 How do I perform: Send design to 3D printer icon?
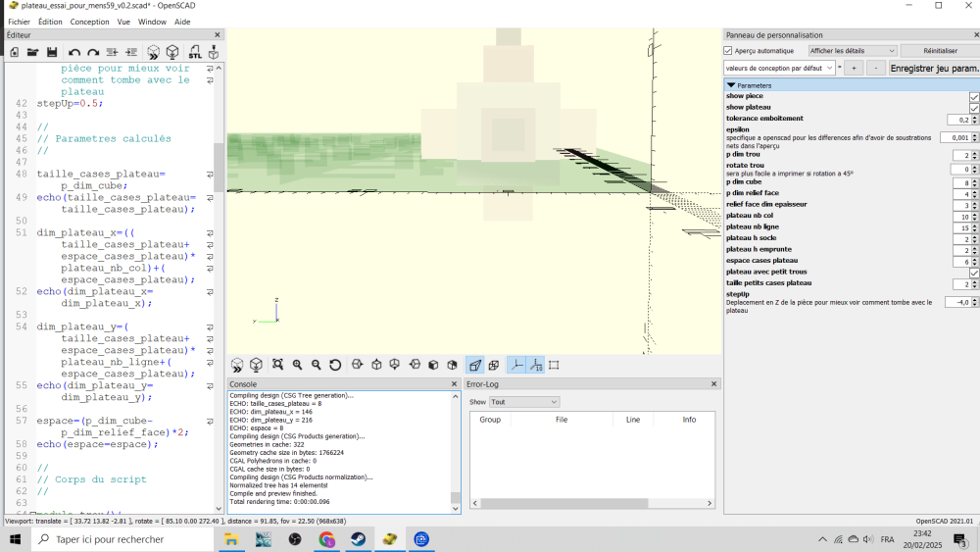pos(213,52)
